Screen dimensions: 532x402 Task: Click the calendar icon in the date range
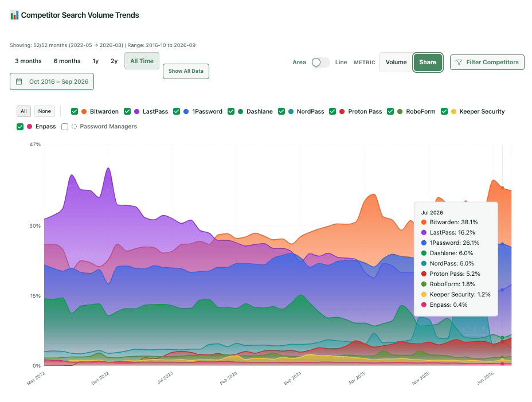[x=19, y=81]
